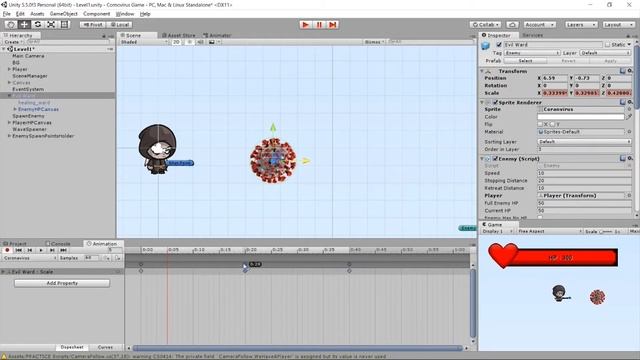This screenshot has height=360, width=640.
Task: Toggle the Flip Y checkbox
Action: click(x=552, y=124)
